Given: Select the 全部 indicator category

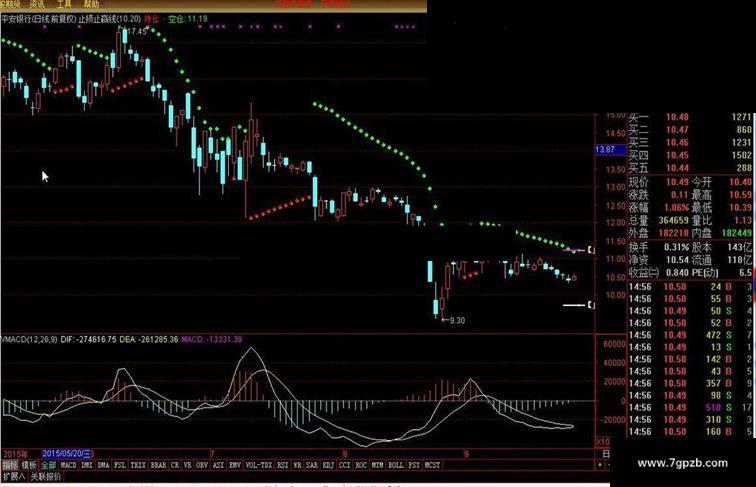Looking at the screenshot, I should [x=48, y=465].
